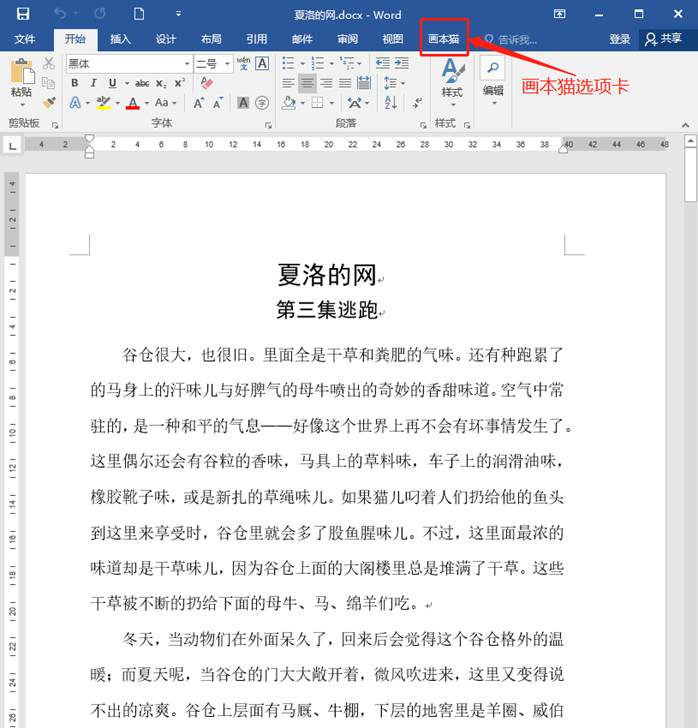
Task: Increase font size icon
Action: coord(199,103)
